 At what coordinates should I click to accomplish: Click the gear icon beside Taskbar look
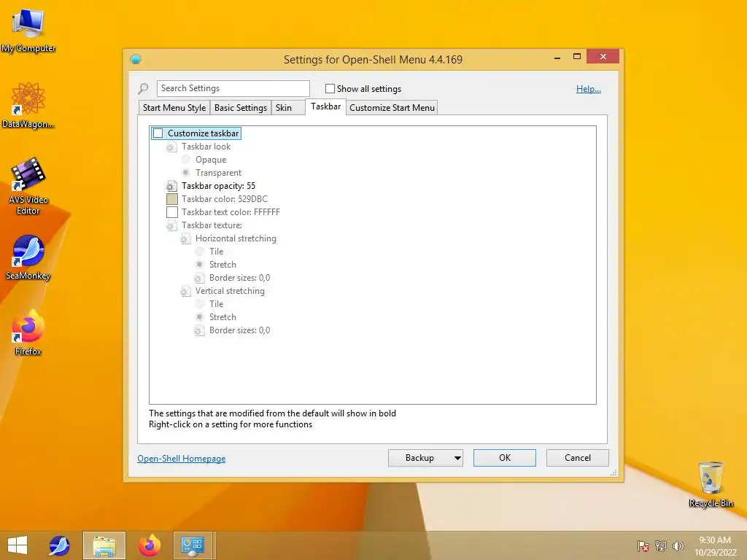click(x=171, y=147)
